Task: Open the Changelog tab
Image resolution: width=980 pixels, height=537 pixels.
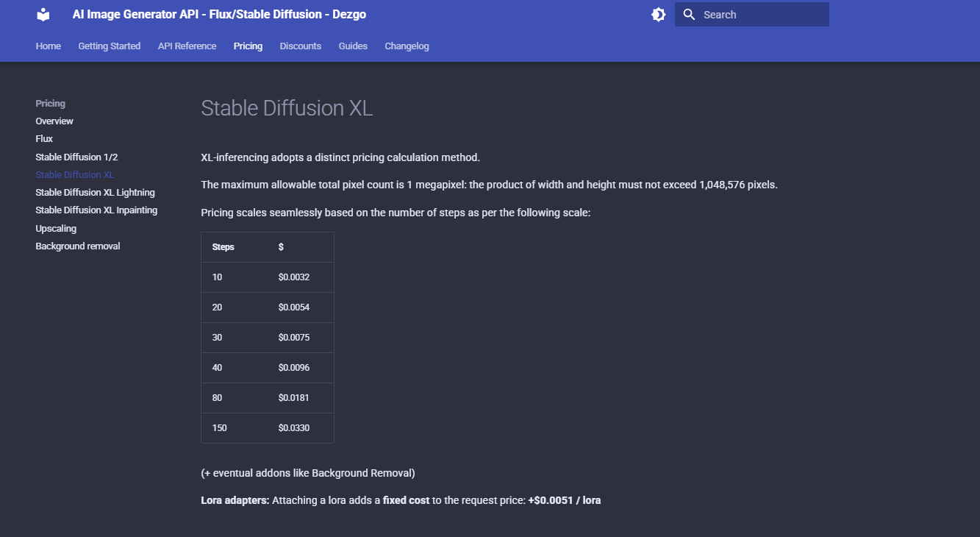Action: pos(407,46)
